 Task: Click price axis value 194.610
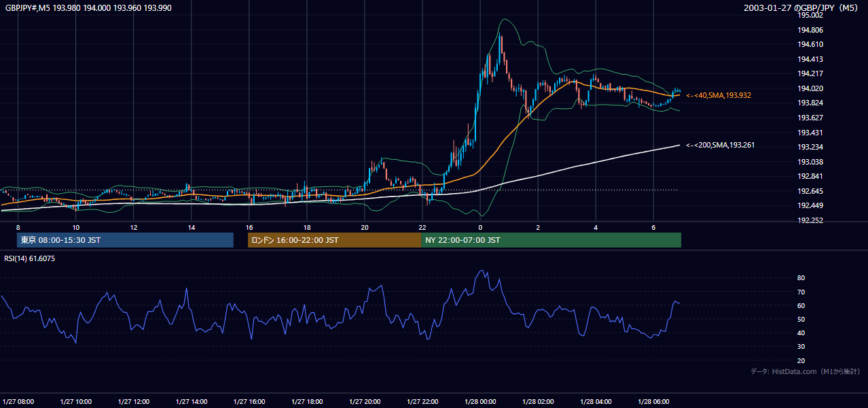coord(810,44)
